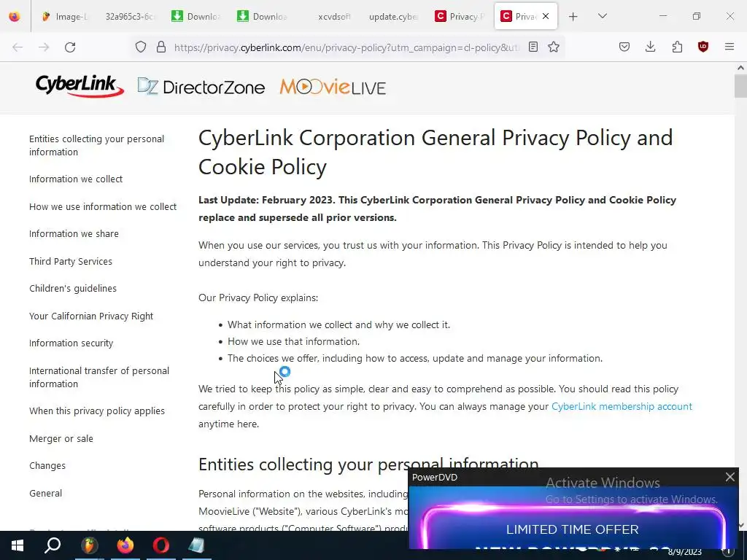Switch to the update.cyber tab
Image resolution: width=747 pixels, height=560 pixels.
[393, 17]
